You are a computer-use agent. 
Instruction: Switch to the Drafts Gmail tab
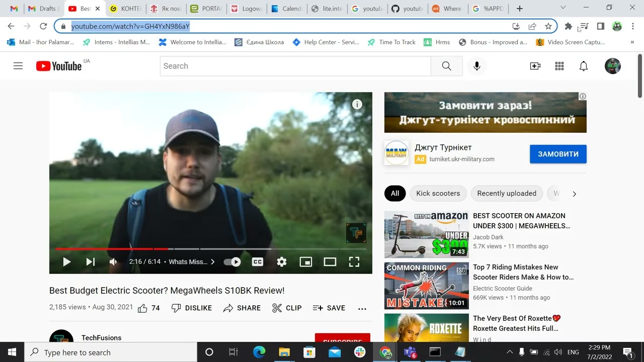[x=44, y=9]
